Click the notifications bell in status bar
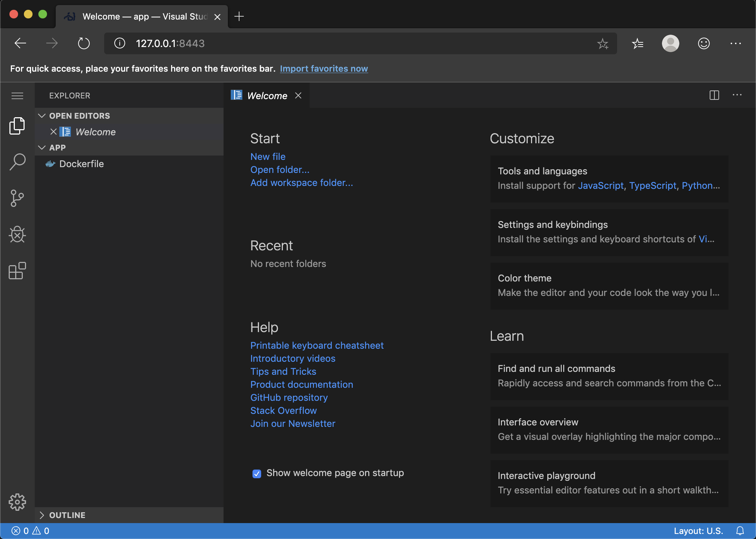Image resolution: width=756 pixels, height=539 pixels. click(x=740, y=531)
